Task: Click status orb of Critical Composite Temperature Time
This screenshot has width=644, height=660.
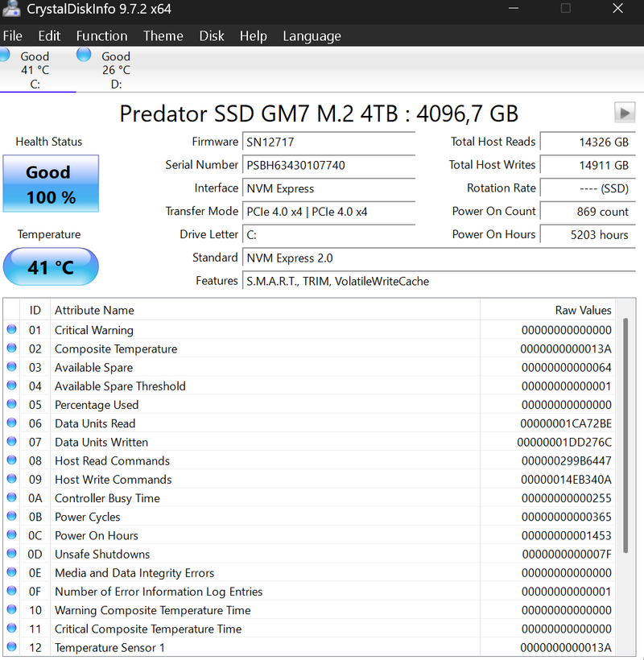Action: 12,628
